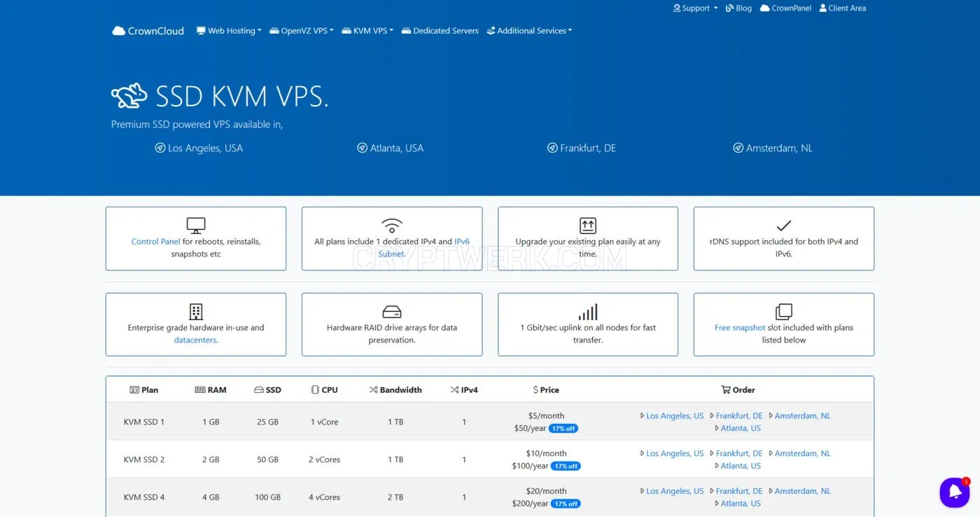The image size is (980, 517).
Task: Click the $5/month price text
Action: pyautogui.click(x=546, y=416)
